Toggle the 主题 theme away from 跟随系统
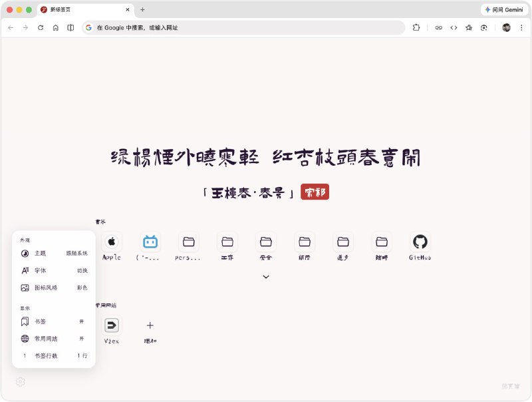This screenshot has width=532, height=402. click(75, 253)
